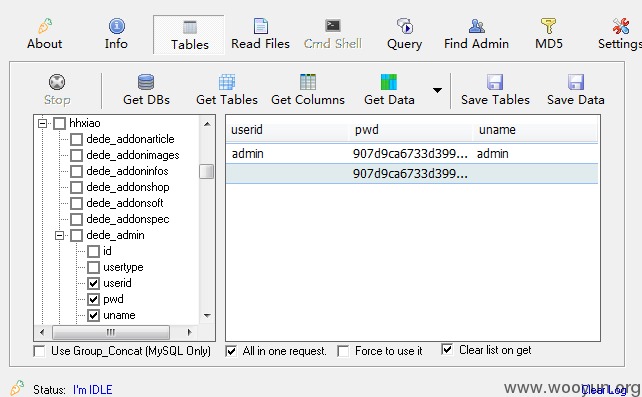
Task: Open the Query icon
Action: [x=405, y=26]
